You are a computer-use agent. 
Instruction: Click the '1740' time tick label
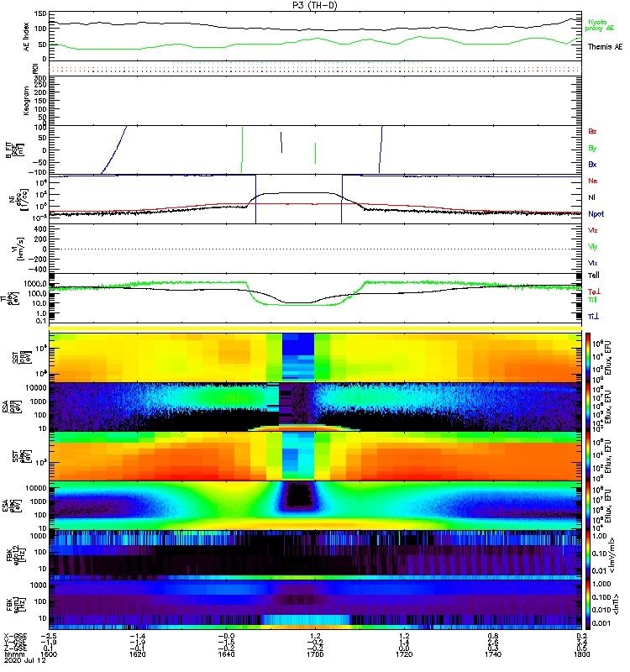pyautogui.click(x=493, y=654)
